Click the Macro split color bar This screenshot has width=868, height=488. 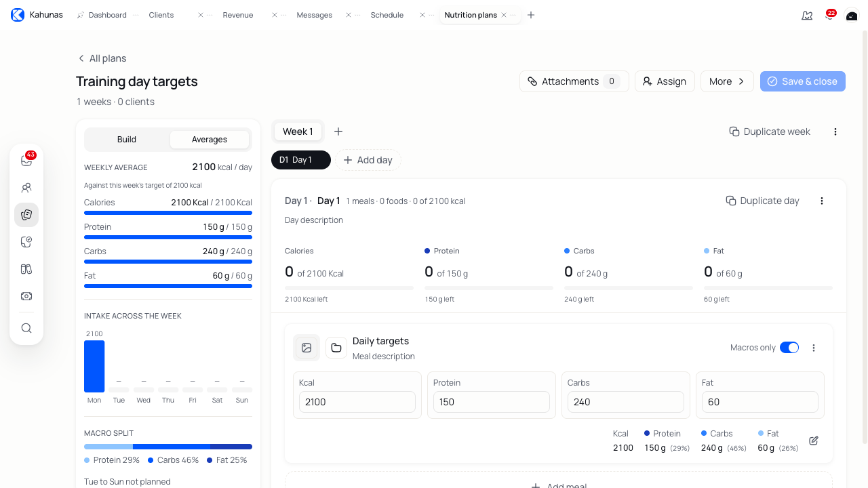coord(168,447)
